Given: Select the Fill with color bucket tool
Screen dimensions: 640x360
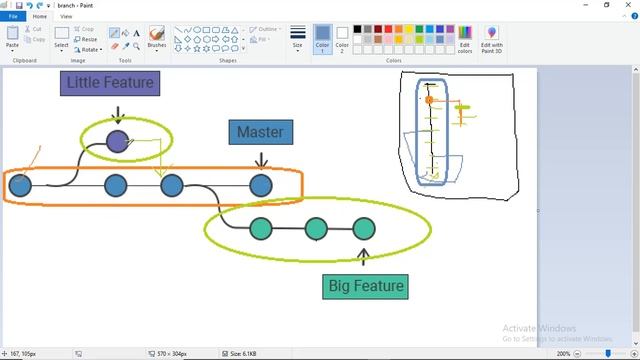Looking at the screenshot, I should tap(126, 33).
